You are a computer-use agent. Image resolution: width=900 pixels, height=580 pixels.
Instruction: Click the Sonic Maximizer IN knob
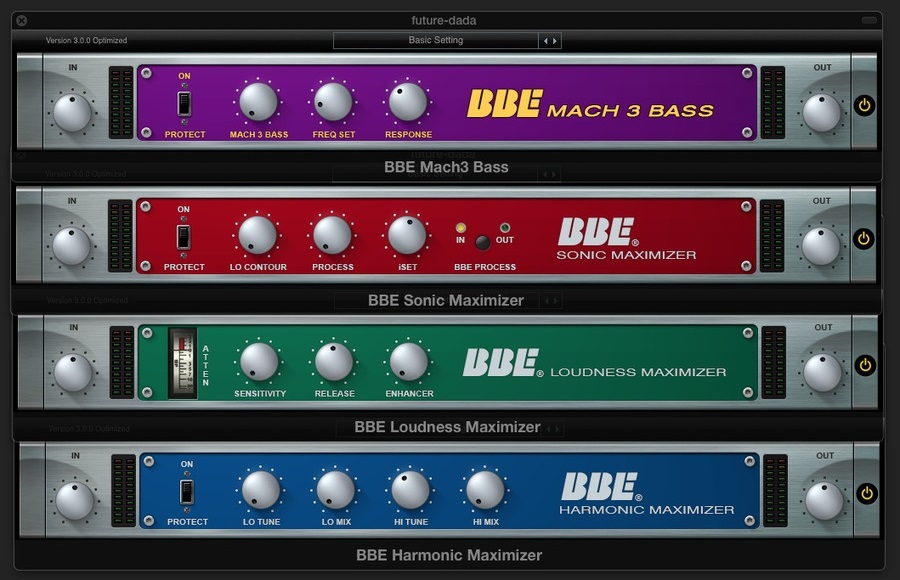[x=71, y=246]
